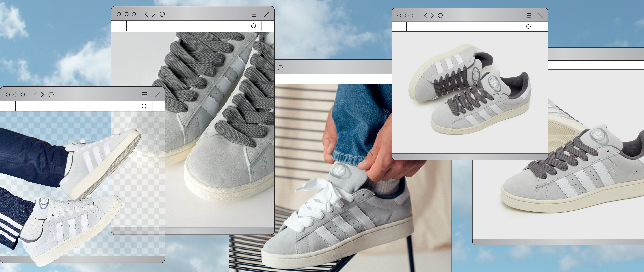This screenshot has height=272, width=644.
Task: Reload the window showing hand adjusting sneaker
Action: pos(280,68)
